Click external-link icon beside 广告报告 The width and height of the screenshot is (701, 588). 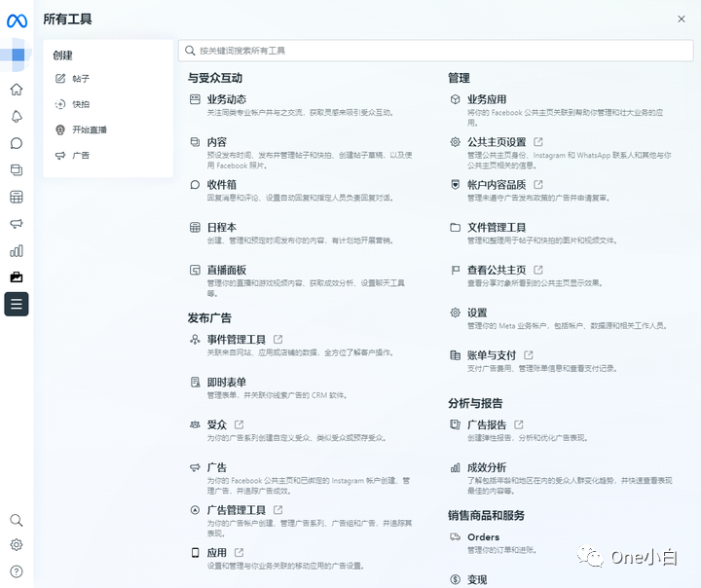point(519,424)
